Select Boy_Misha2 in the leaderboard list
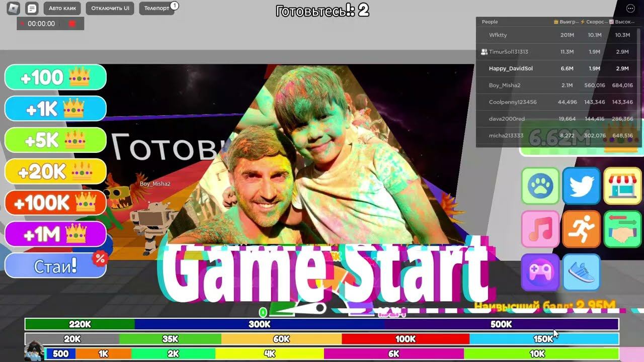Viewport: 644px width, 362px height. (558, 85)
